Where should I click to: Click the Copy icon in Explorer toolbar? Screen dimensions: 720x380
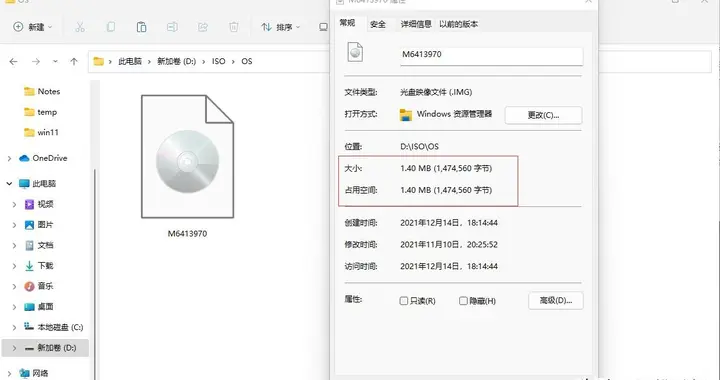pyautogui.click(x=111, y=27)
